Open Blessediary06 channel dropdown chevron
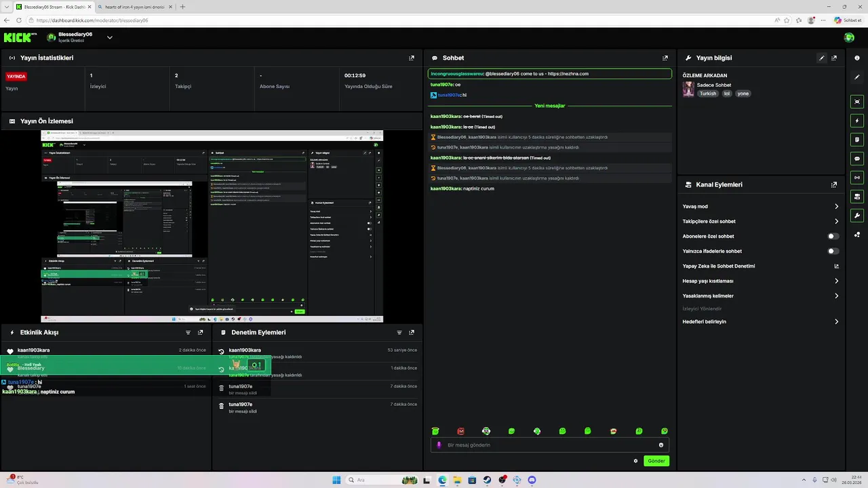The height and width of the screenshot is (488, 868). [109, 37]
